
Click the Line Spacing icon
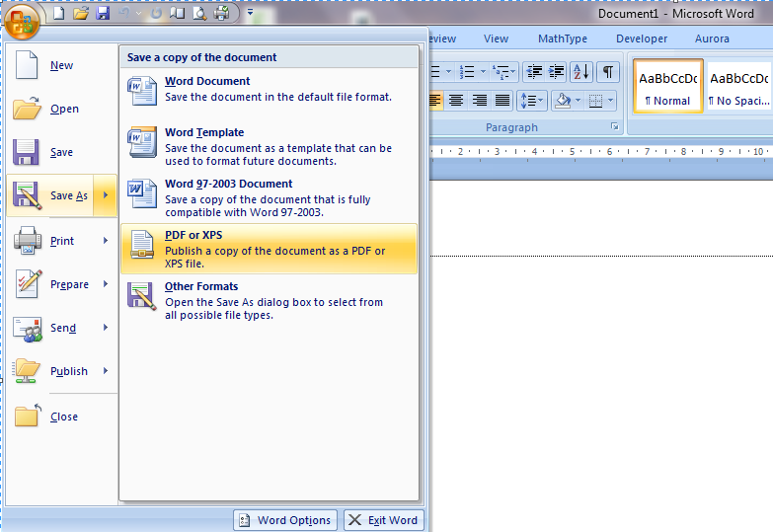tap(532, 101)
